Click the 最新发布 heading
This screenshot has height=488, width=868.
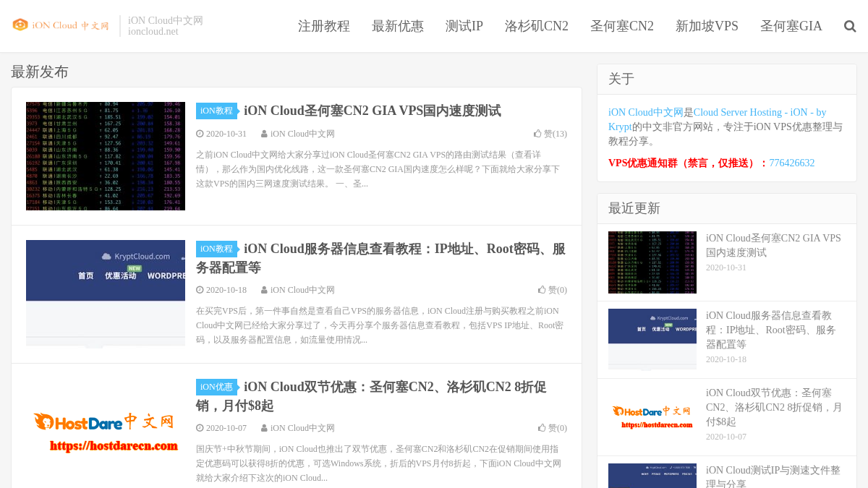pos(40,72)
